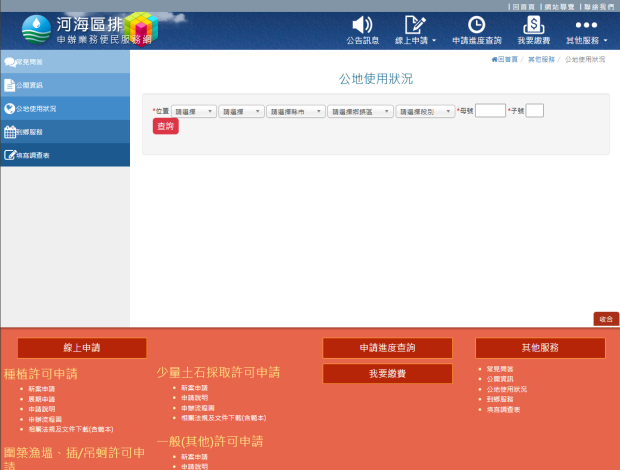The image size is (620, 470).
Task: Open the 請選擇鄉鎮區 dropdown
Action: [360, 112]
